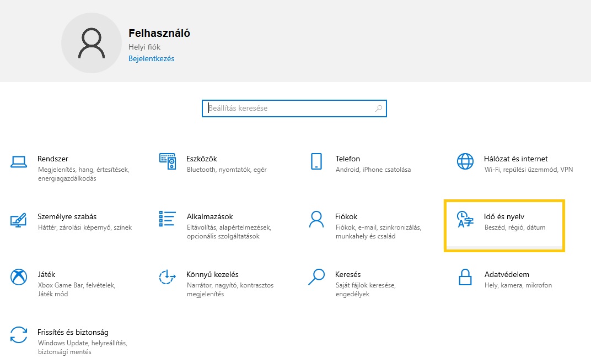Screen dimensions: 591x364
Task: Click the user profile avatar picture
Action: pyautogui.click(x=91, y=44)
